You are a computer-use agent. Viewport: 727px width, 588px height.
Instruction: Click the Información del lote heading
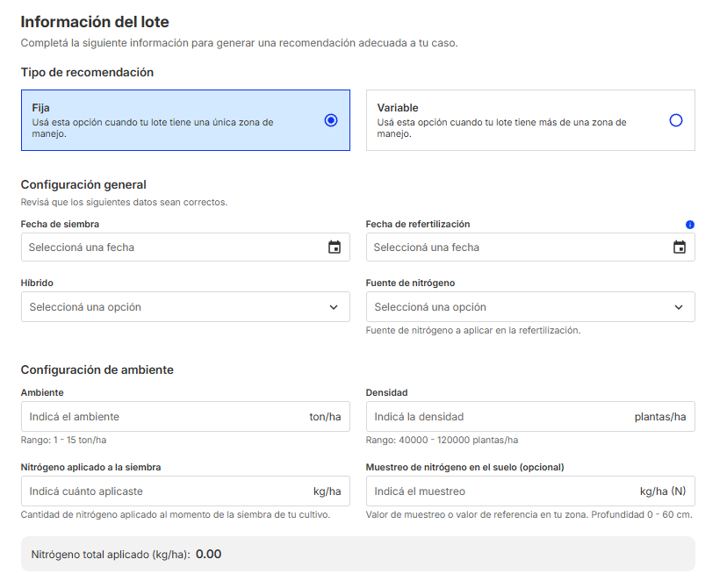click(x=95, y=22)
